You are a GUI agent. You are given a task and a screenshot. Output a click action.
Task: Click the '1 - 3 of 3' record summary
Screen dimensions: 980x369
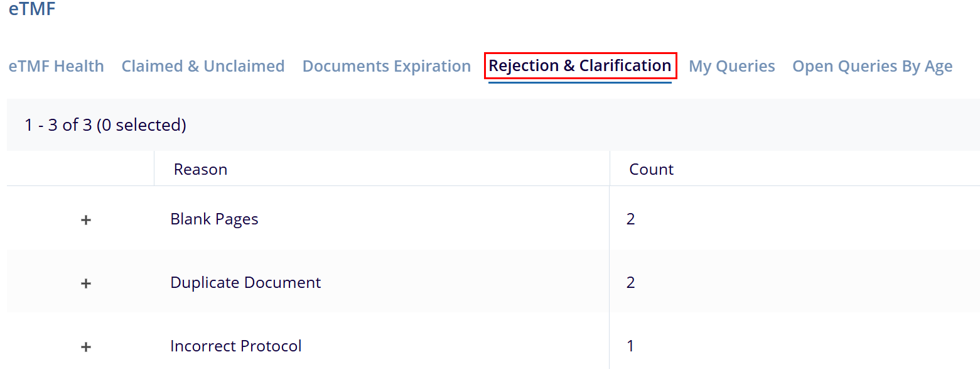[x=105, y=125]
